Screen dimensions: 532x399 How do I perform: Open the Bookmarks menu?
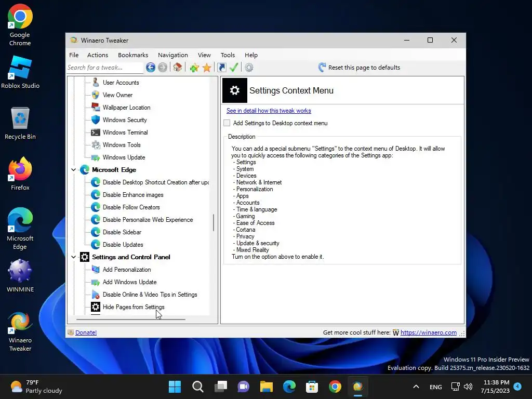point(133,55)
